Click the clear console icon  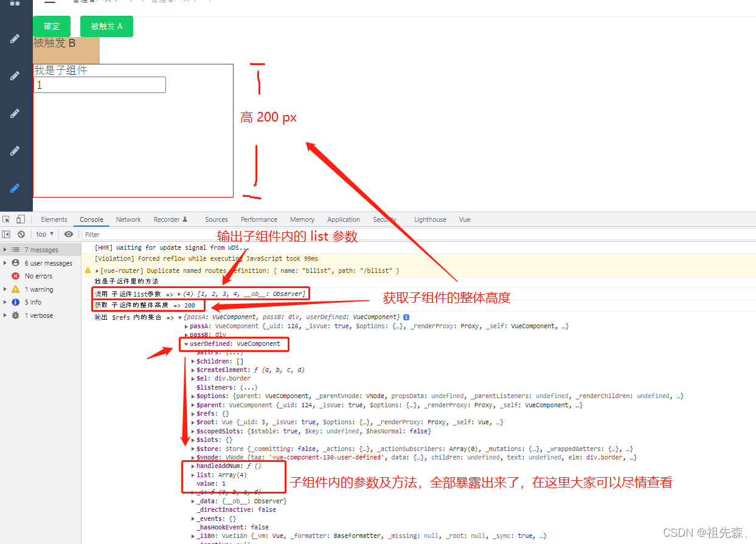pyautogui.click(x=21, y=234)
